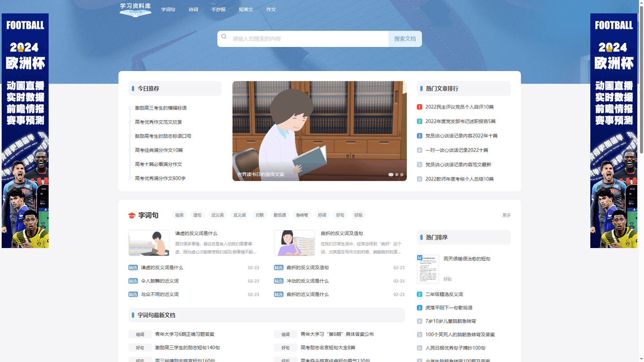The image size is (644, 362).
Task: Open the 谦虚的反义词是什么 thumbnail image
Action: 149,243
